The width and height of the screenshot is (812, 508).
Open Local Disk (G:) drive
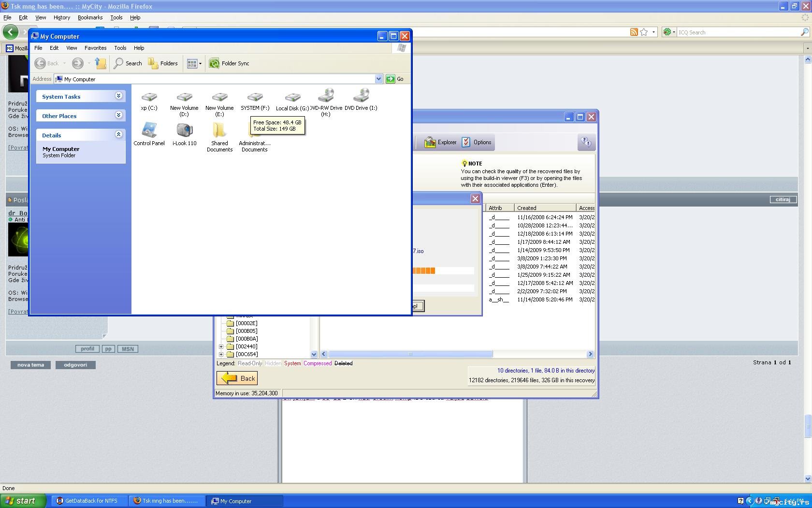tap(292, 102)
